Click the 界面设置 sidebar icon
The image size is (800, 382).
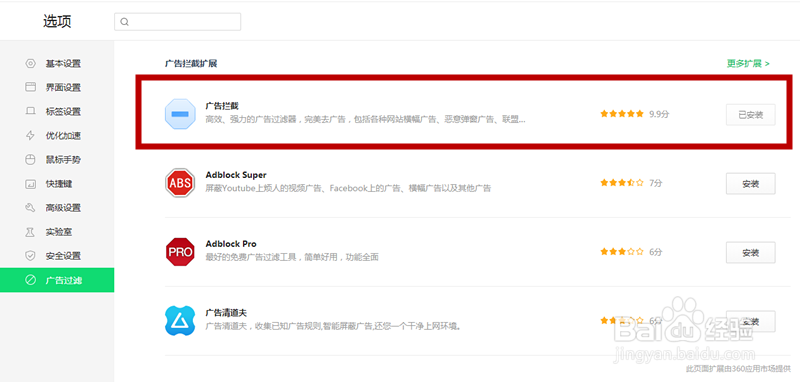pos(31,87)
